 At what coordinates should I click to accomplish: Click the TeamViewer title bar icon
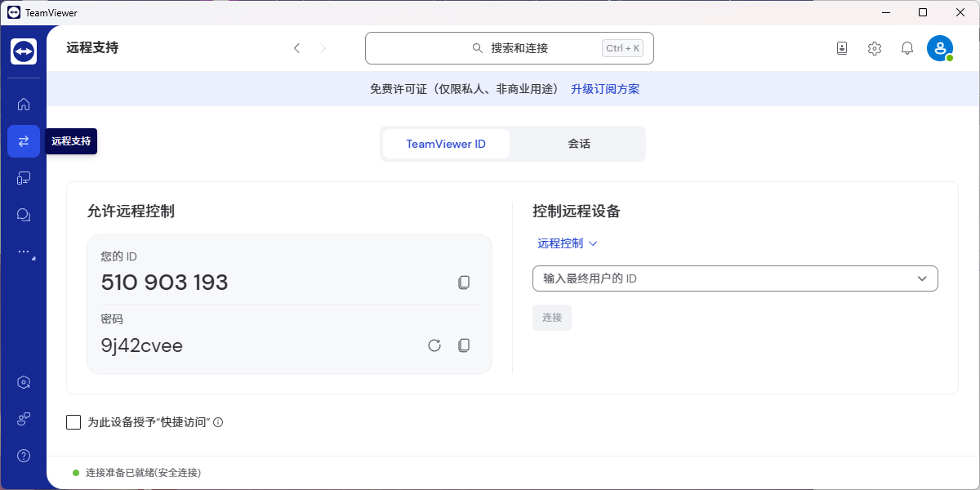tap(13, 12)
